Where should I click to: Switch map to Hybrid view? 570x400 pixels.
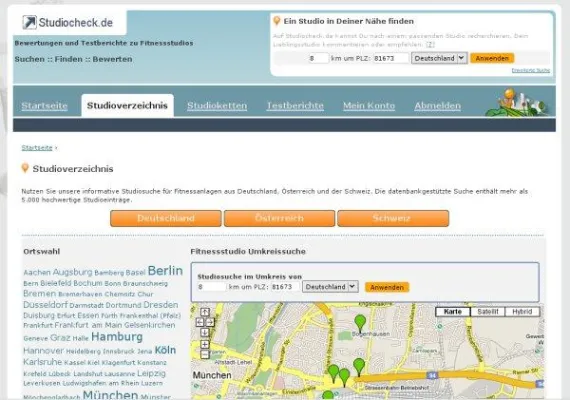[522, 312]
